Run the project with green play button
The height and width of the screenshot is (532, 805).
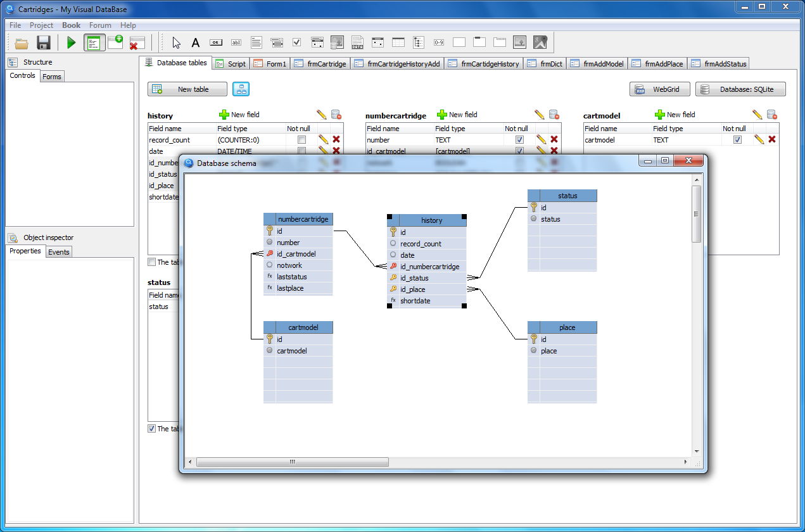[71, 43]
